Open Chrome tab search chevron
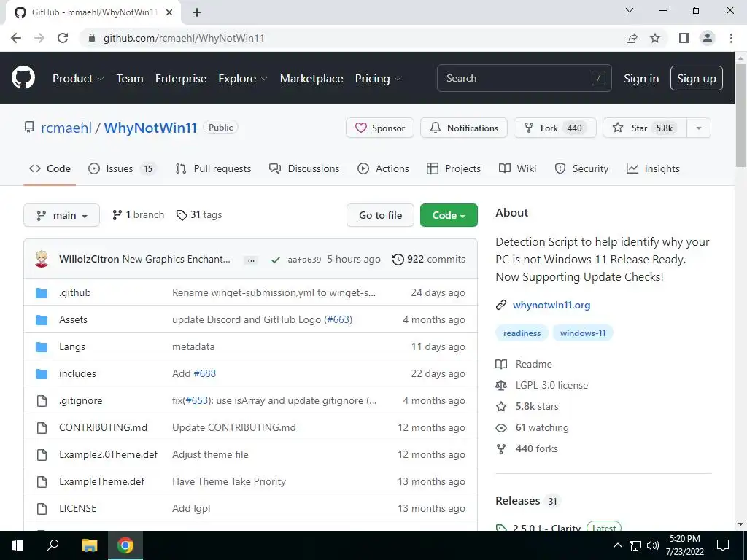Image resolution: width=747 pixels, height=560 pixels. click(630, 10)
